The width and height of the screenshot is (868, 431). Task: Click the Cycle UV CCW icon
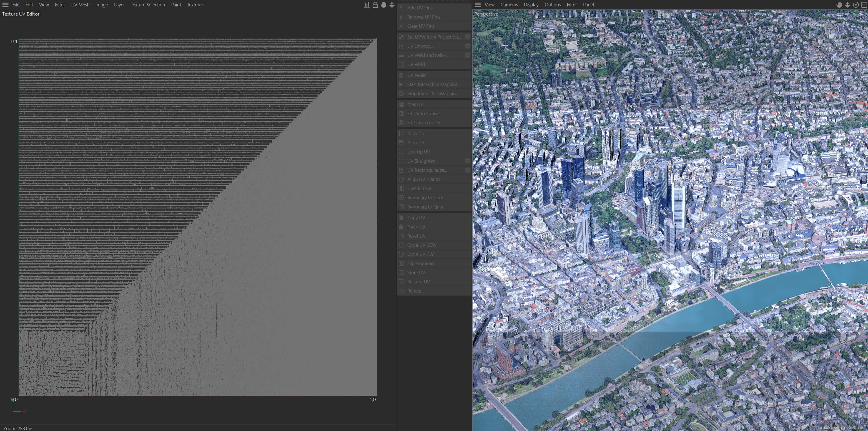[x=401, y=245]
